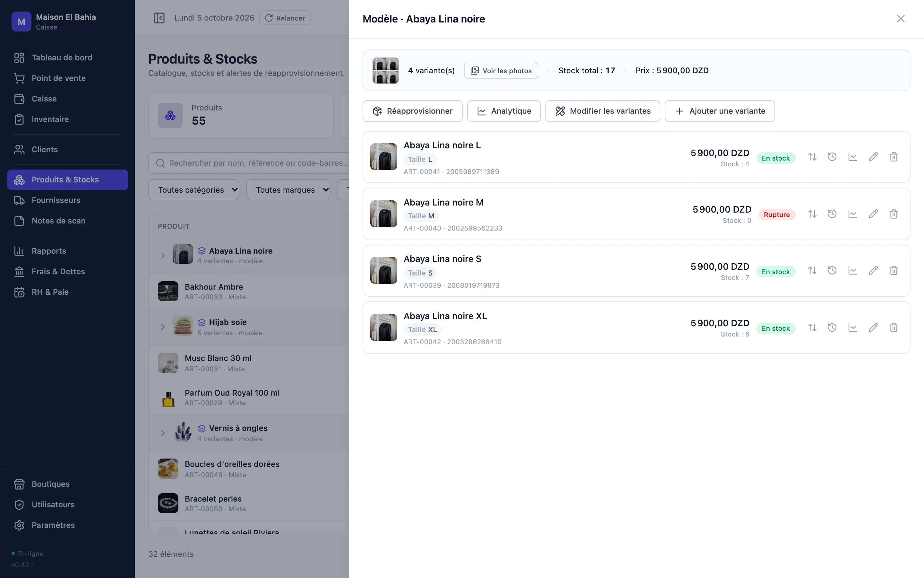Edit Abaya Lina noire S with pencil icon
This screenshot has width=924, height=578.
[x=873, y=271]
